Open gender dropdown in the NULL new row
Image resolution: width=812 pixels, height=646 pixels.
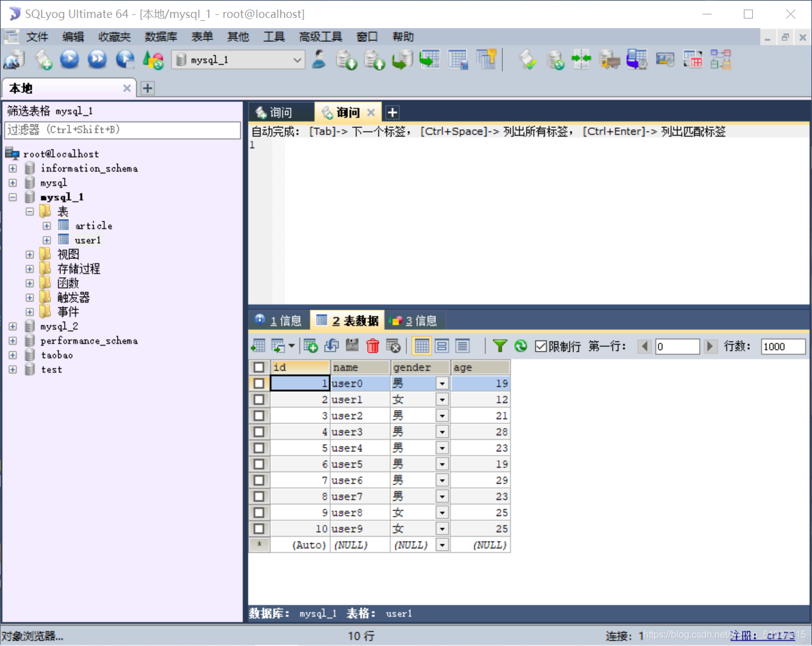[442, 545]
